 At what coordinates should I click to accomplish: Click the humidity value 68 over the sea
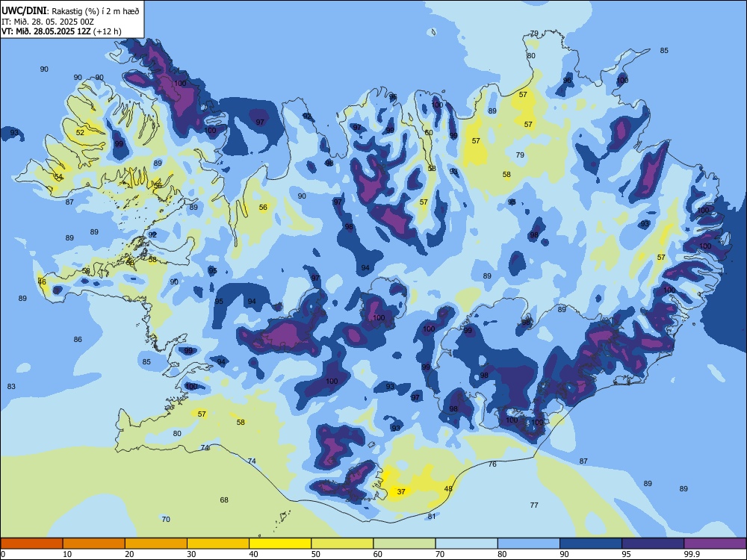click(x=224, y=500)
